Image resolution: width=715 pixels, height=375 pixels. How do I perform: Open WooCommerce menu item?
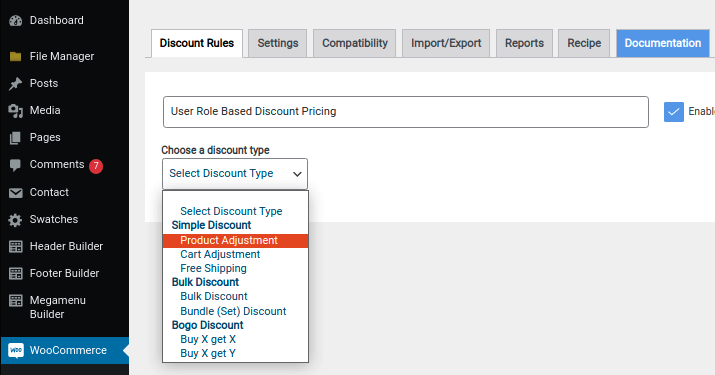65,350
